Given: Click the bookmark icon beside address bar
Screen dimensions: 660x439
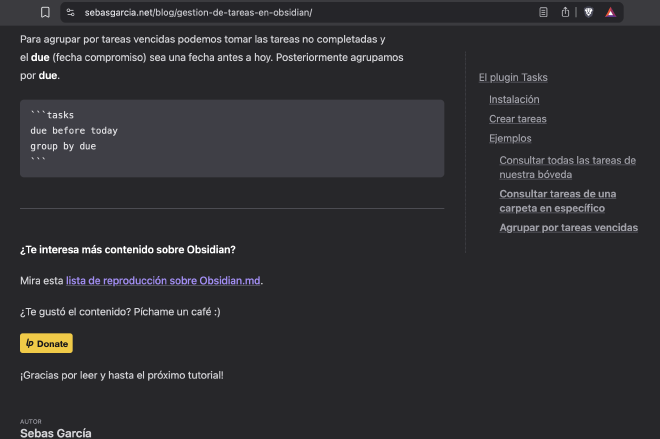Looking at the screenshot, I should [45, 13].
